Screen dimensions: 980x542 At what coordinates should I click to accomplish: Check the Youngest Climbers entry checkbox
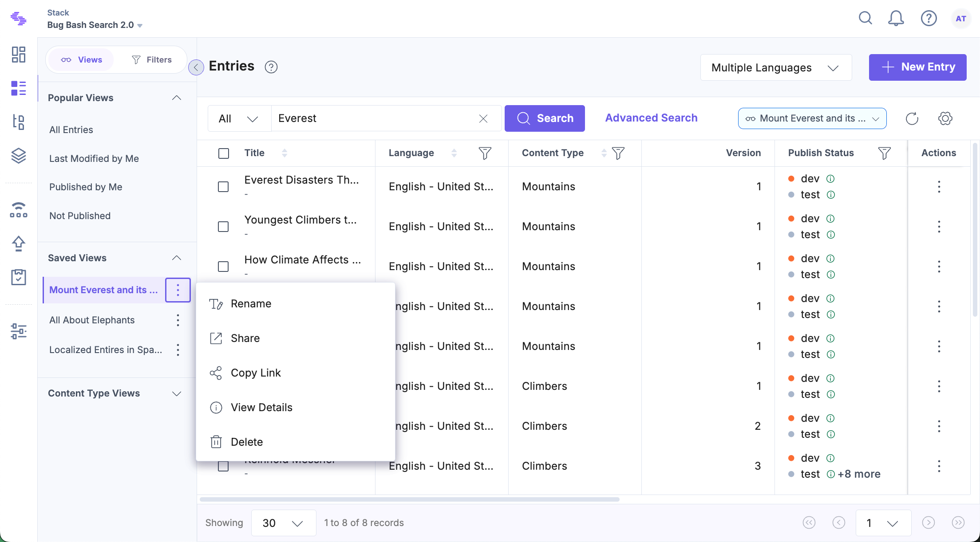(223, 227)
